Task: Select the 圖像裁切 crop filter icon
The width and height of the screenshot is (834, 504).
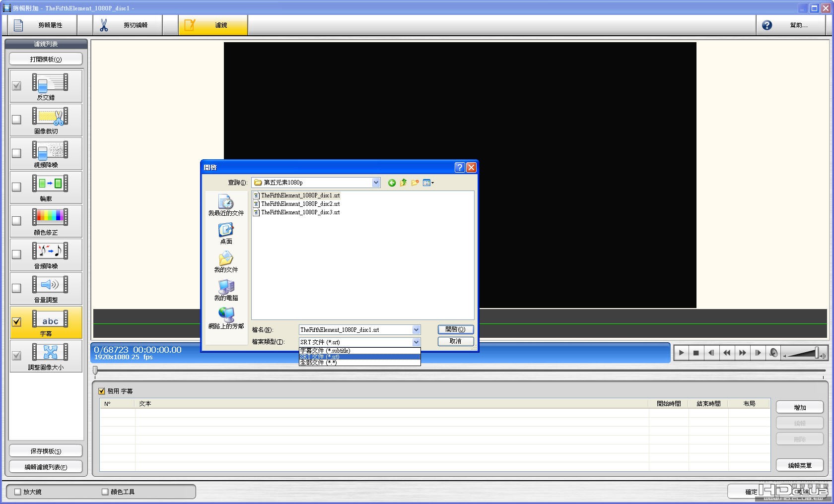Action: tap(50, 116)
